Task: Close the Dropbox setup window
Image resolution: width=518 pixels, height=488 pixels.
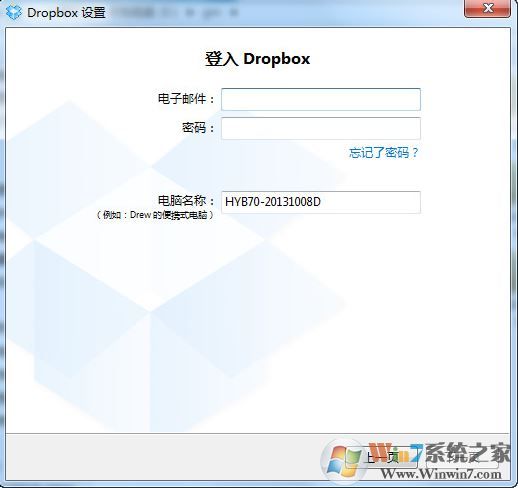Action: [487, 9]
